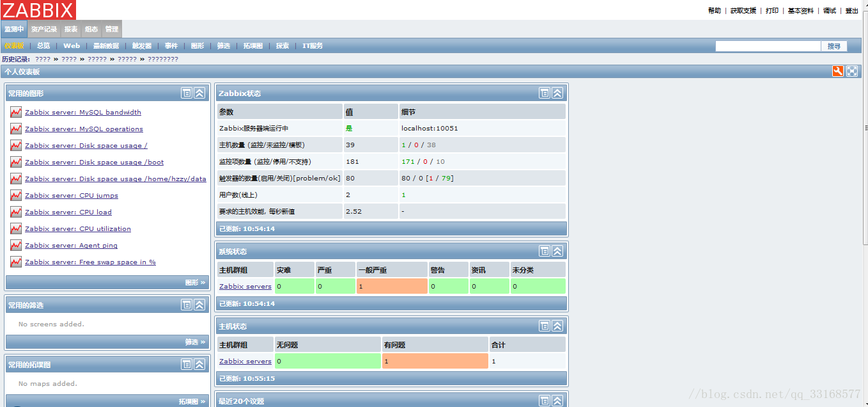
Task: Click orange 有问题 count cell showing 1
Action: (x=435, y=361)
